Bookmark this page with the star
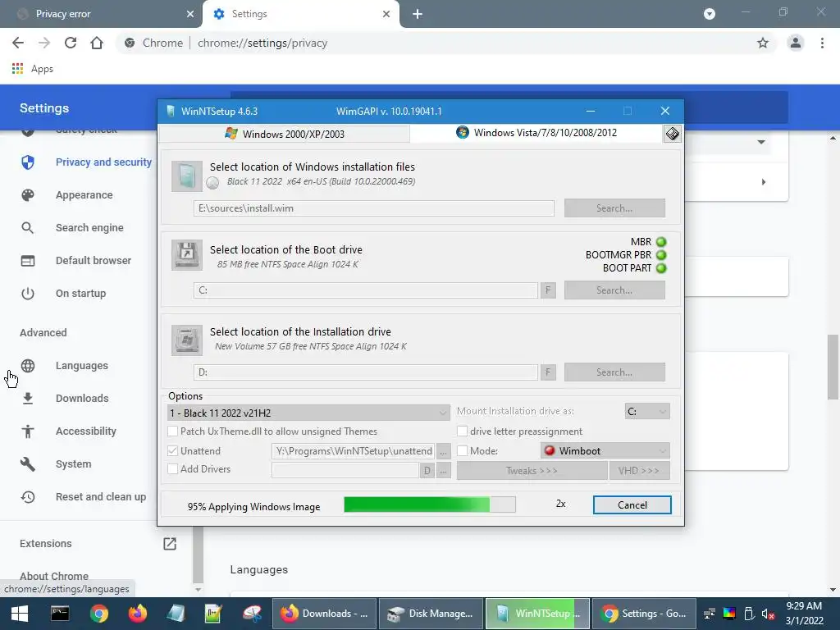Screen dimensions: 840x630 [x=762, y=43]
